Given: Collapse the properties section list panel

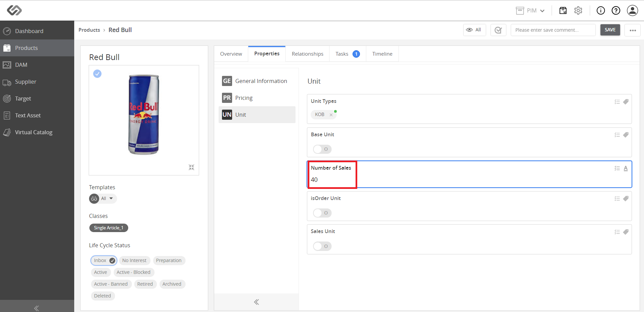Looking at the screenshot, I should [256, 302].
